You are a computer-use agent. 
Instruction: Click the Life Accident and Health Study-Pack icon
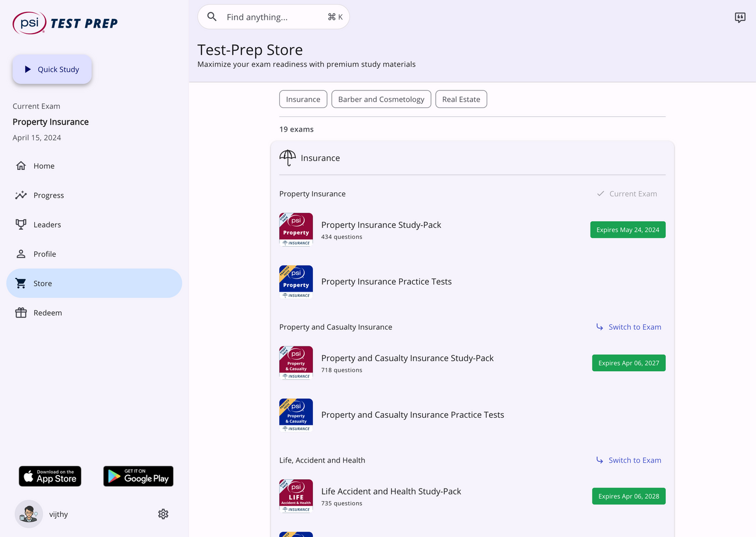pos(296,496)
